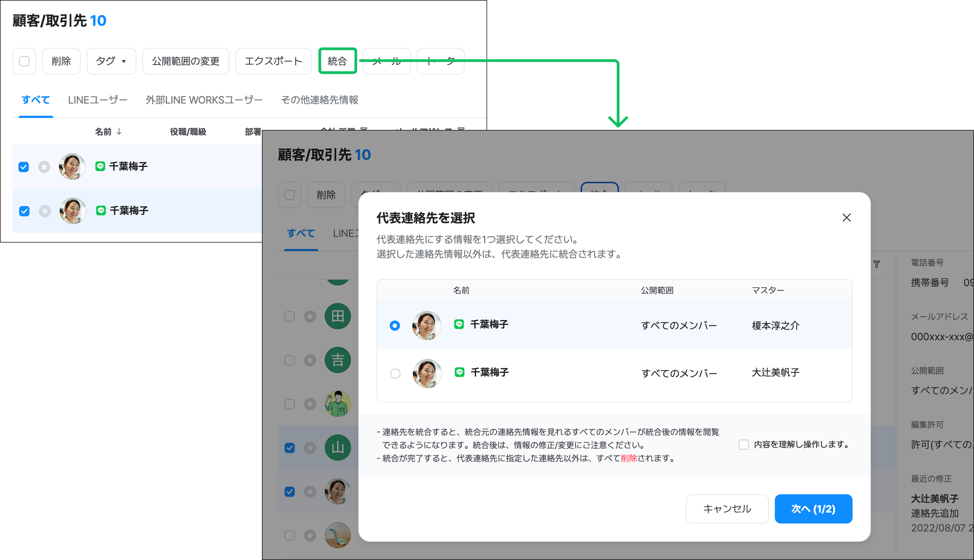Click the エクスポート button in top window
The image size is (974, 560).
point(273,61)
